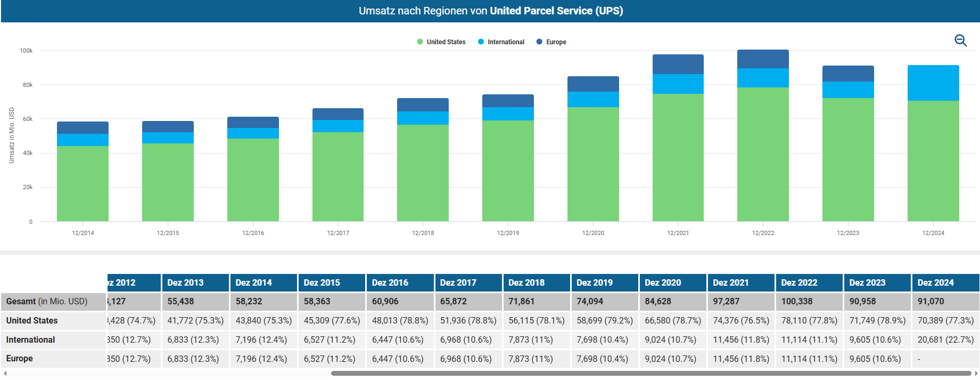
Task: Click the zoom out magnifier icon
Action: pyautogui.click(x=960, y=41)
